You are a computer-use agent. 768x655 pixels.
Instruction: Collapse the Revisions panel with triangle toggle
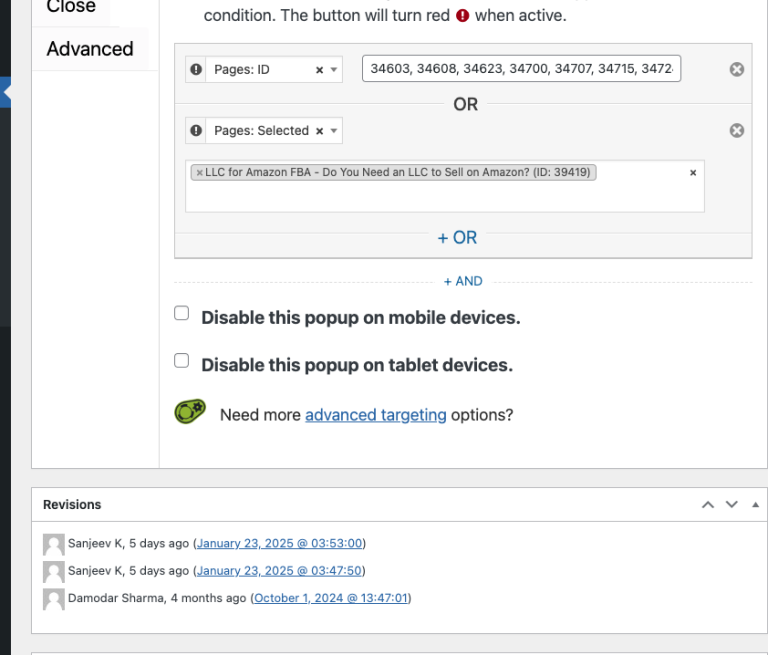click(x=753, y=505)
